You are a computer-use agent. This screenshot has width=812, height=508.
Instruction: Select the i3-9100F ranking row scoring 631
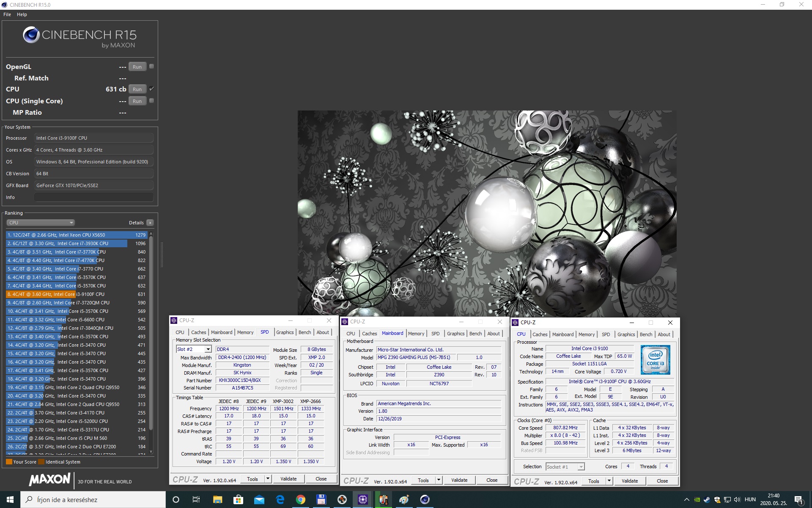(76, 294)
